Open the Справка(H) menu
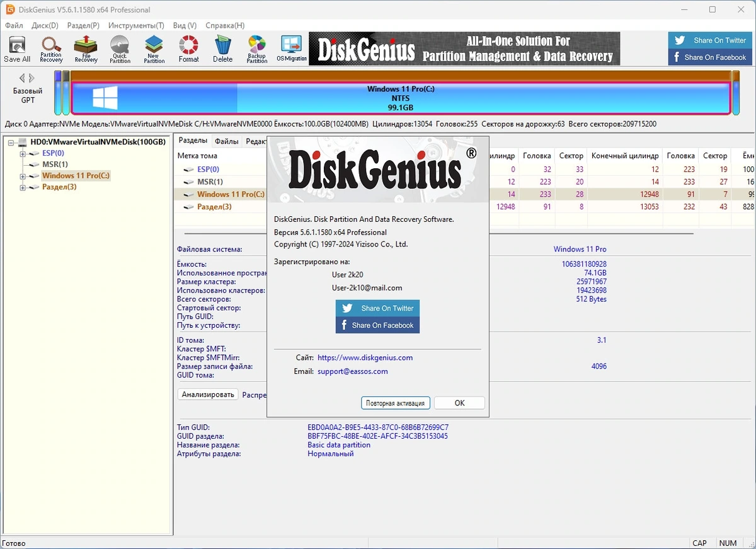Viewport: 756px width, 549px height. pos(225,26)
